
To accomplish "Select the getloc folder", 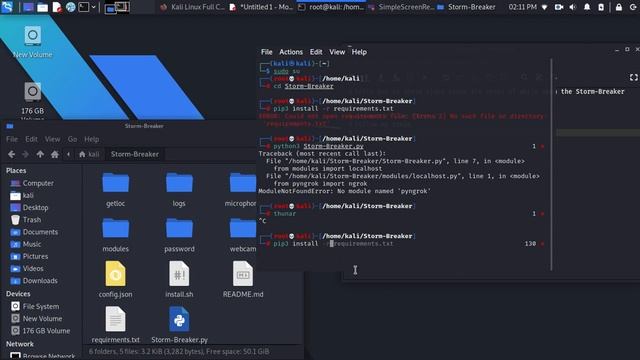I will (116, 189).
